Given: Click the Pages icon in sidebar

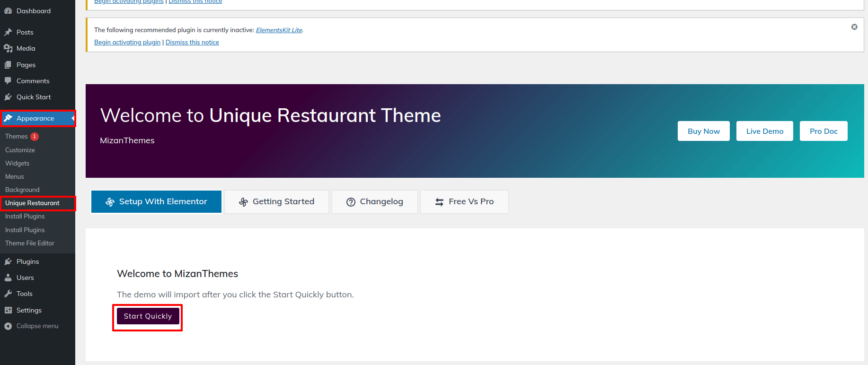Looking at the screenshot, I should (x=8, y=65).
